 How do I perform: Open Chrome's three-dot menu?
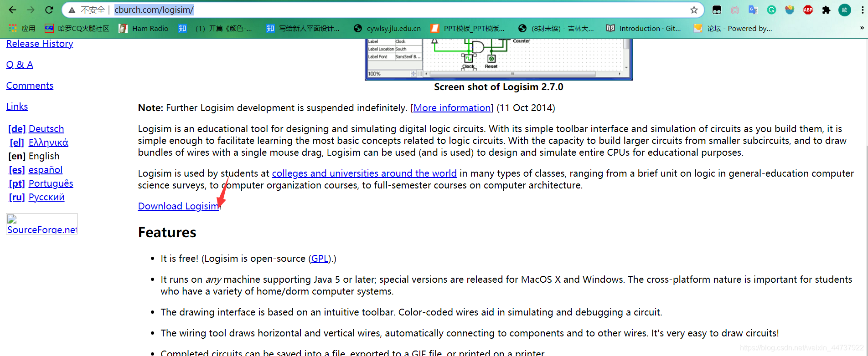(x=862, y=10)
